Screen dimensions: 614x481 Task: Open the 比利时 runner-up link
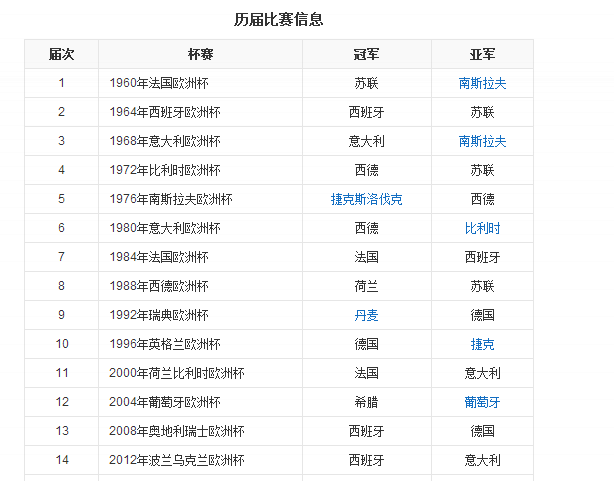coord(482,228)
